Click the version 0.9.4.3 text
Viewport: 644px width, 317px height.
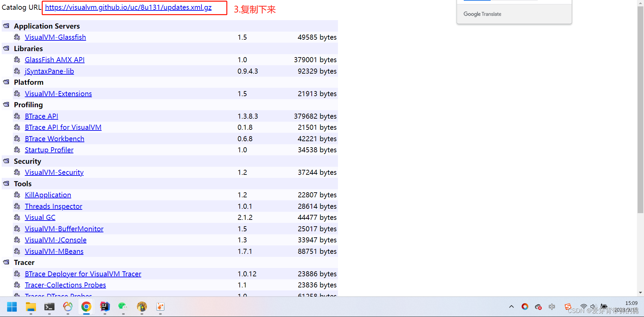coord(248,71)
